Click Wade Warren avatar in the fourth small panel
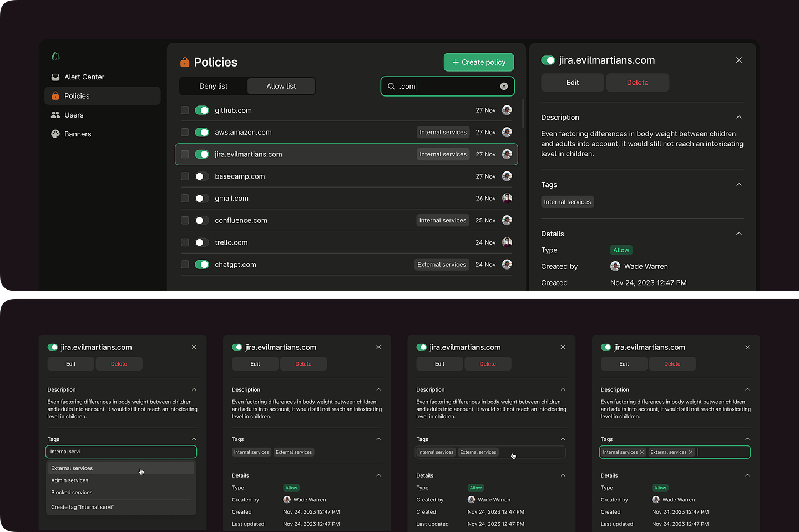799x532 pixels. click(x=656, y=500)
